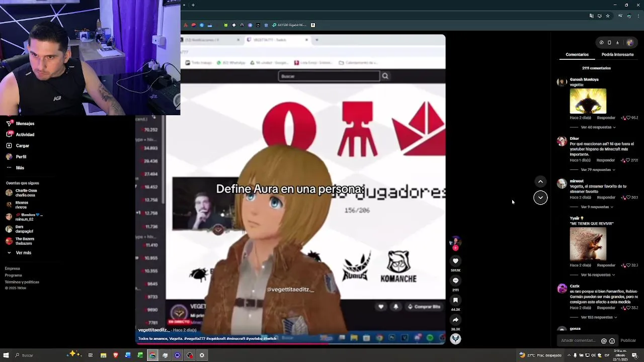Open Términos y políticas link
644x362 pixels.
tap(22, 282)
